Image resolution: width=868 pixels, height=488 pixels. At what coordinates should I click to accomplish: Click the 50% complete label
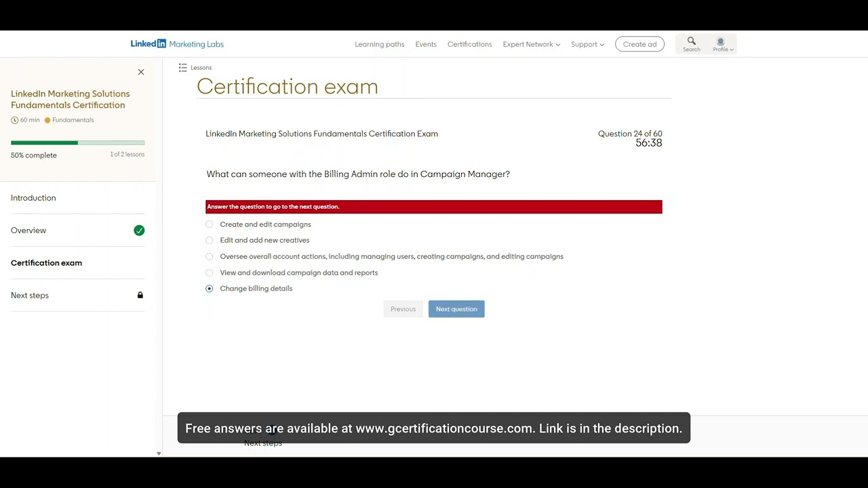click(34, 155)
